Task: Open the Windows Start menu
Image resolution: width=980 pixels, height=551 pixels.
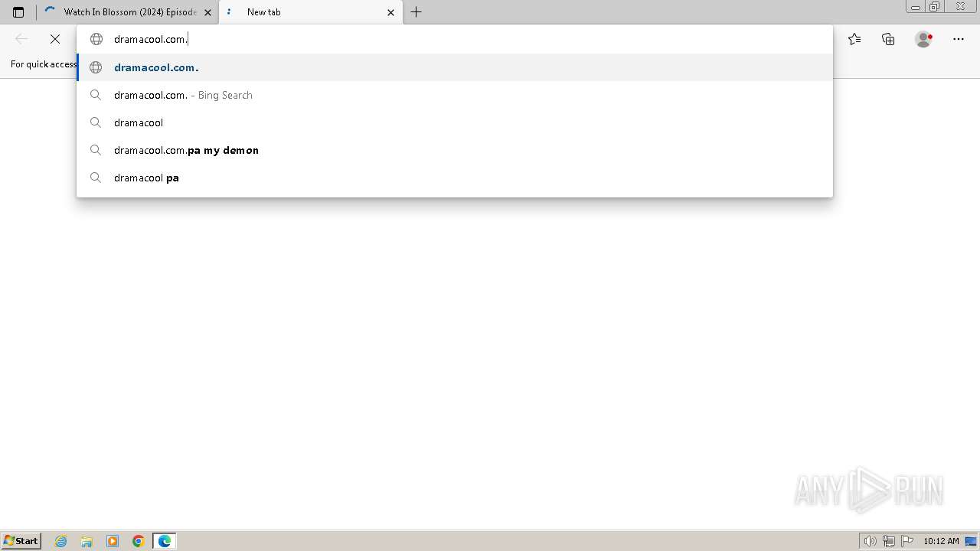Action: (21, 541)
